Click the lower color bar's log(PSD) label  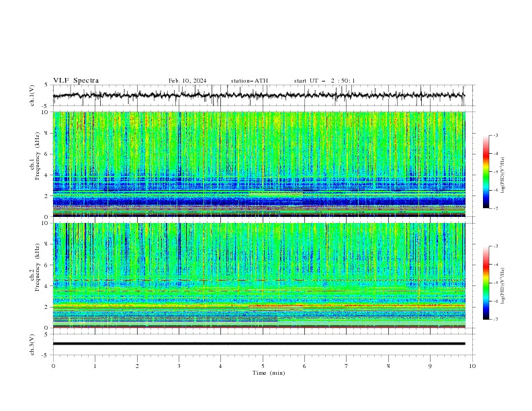coord(503,286)
